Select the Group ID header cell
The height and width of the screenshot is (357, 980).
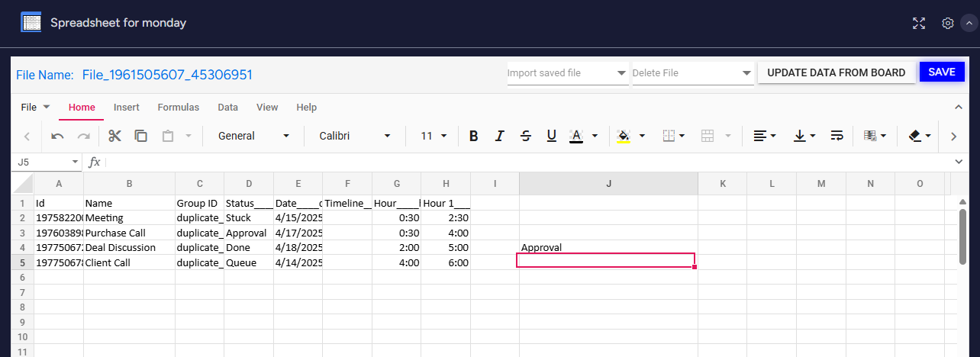(x=199, y=204)
